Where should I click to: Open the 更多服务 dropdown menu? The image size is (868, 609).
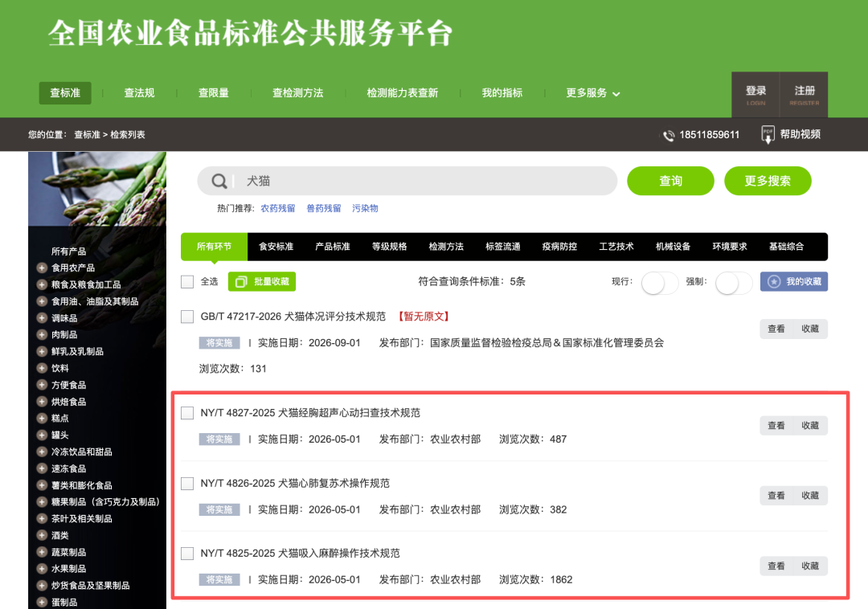click(x=592, y=93)
